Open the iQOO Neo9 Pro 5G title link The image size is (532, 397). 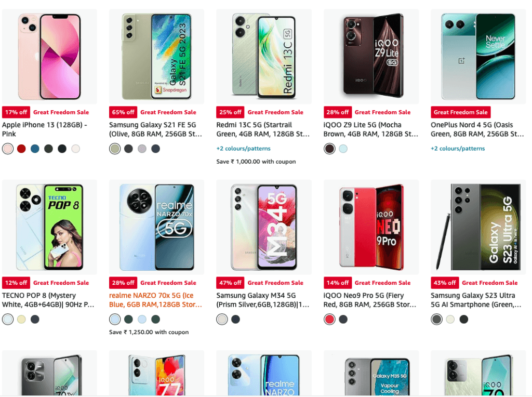[369, 300]
